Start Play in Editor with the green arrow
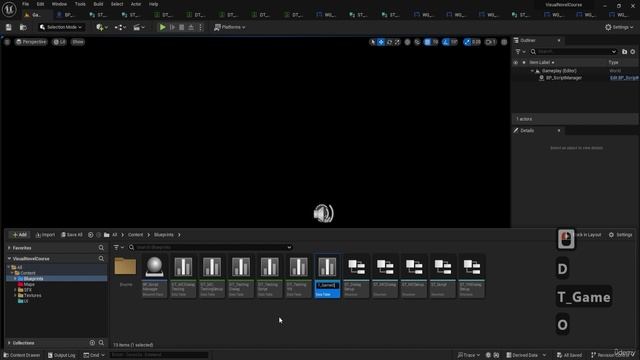640x360 pixels. coord(162,27)
